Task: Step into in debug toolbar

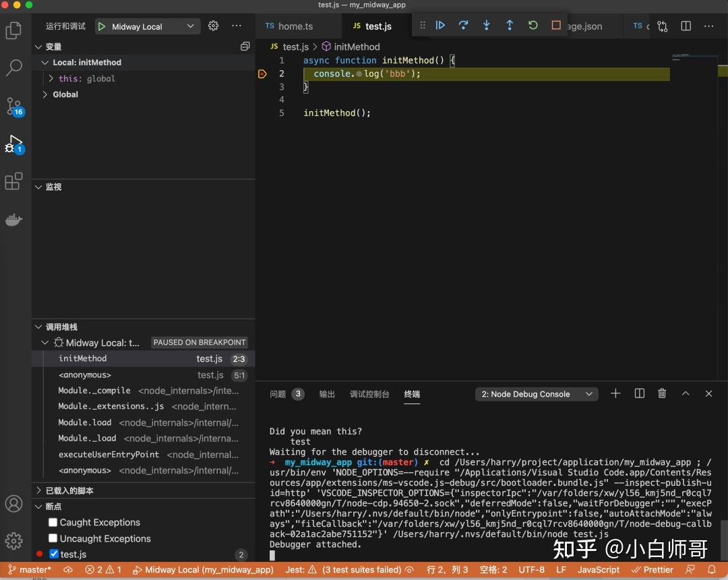Action: point(486,25)
